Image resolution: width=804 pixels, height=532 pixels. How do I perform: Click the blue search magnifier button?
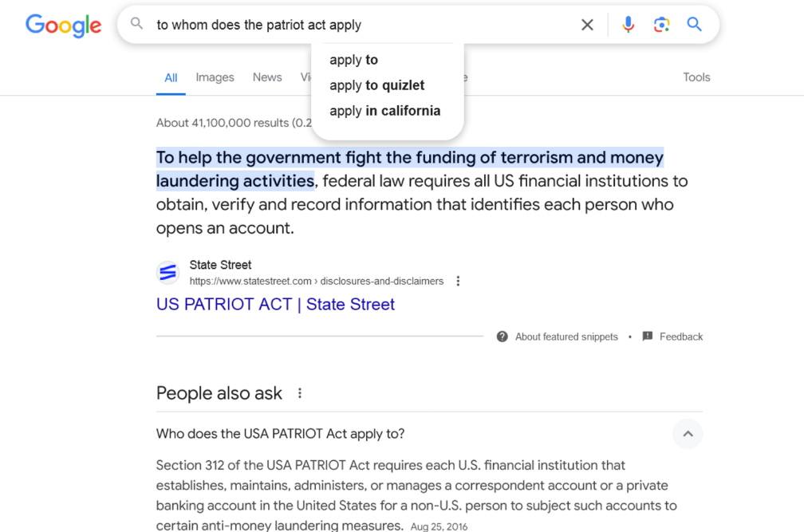click(695, 25)
